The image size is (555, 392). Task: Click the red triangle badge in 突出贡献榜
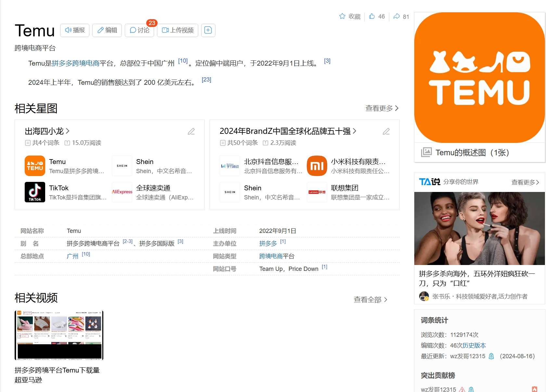click(x=462, y=389)
